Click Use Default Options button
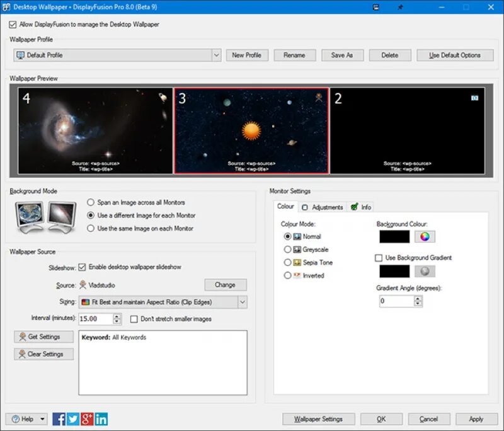The width and height of the screenshot is (504, 431). 455,55
